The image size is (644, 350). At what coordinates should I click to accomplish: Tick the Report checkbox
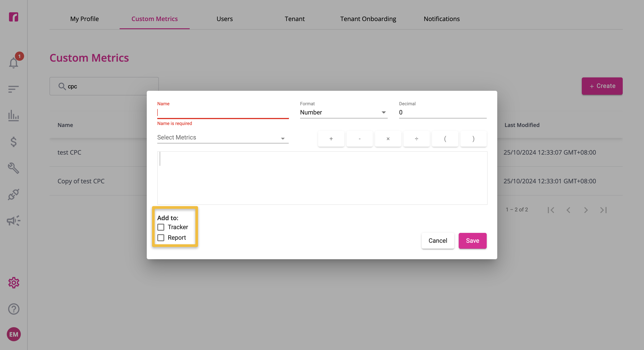point(161,237)
